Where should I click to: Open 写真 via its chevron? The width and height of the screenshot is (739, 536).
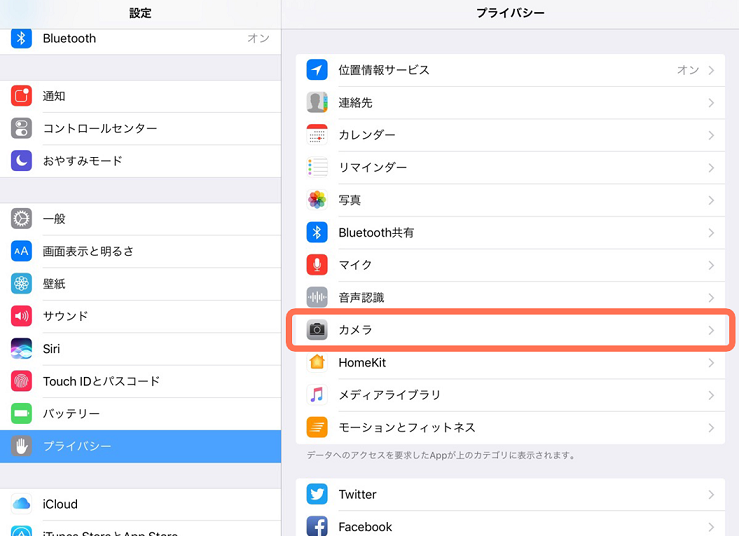click(x=711, y=200)
